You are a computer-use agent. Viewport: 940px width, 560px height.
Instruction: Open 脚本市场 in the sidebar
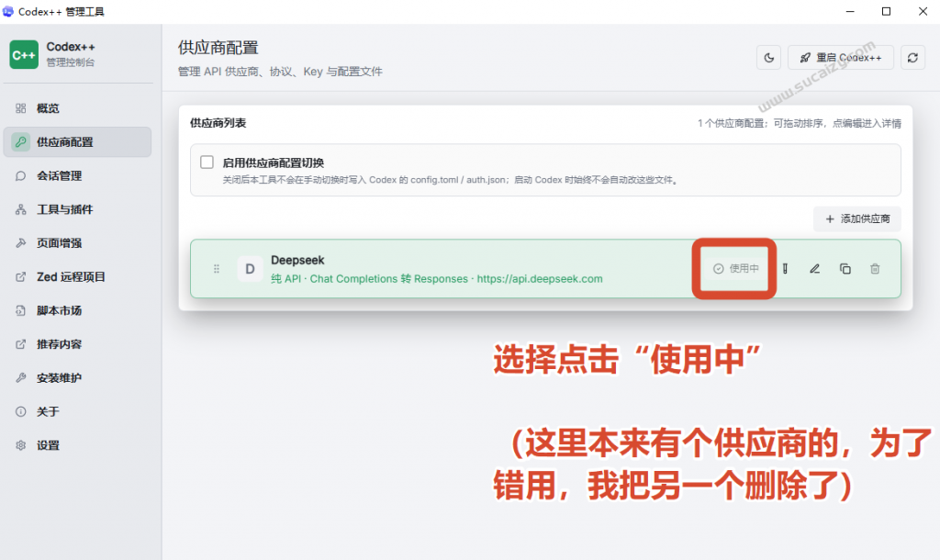[x=77, y=310]
